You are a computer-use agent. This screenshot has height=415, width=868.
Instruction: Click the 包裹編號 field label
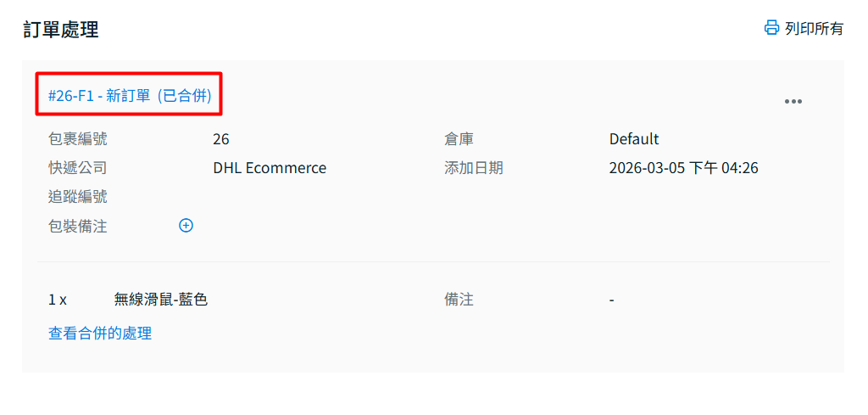click(x=78, y=139)
